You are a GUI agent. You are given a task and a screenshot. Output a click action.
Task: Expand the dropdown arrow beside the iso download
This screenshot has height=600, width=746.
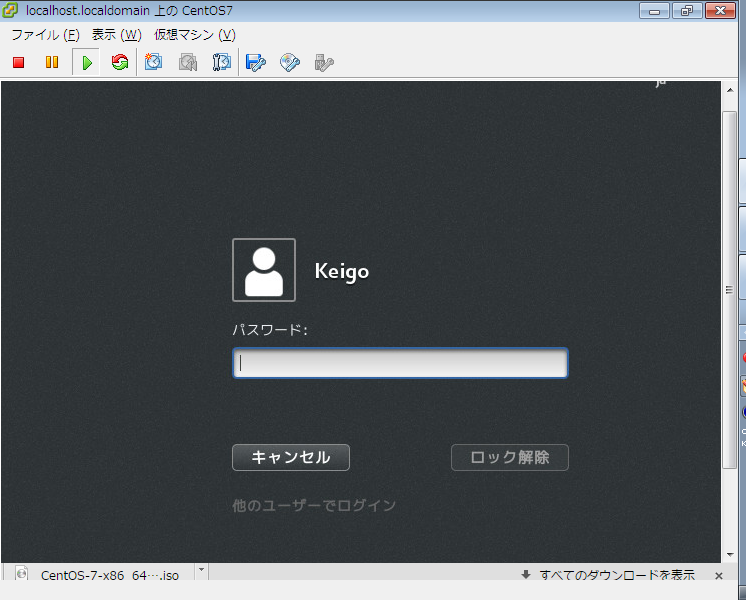[x=201, y=570]
